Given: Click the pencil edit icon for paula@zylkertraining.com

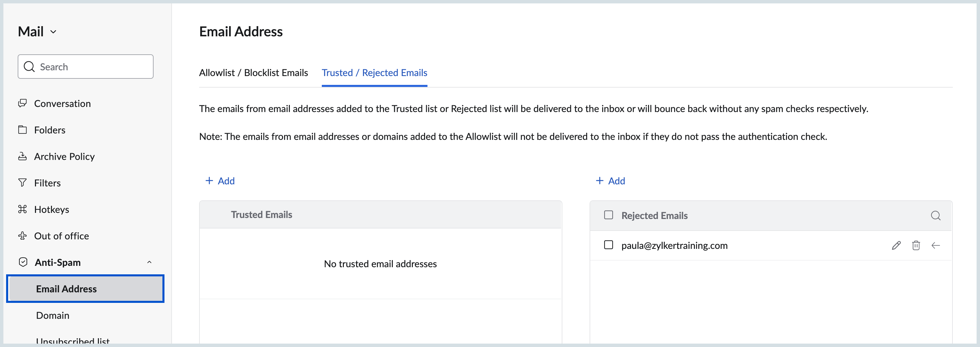Looking at the screenshot, I should [896, 245].
